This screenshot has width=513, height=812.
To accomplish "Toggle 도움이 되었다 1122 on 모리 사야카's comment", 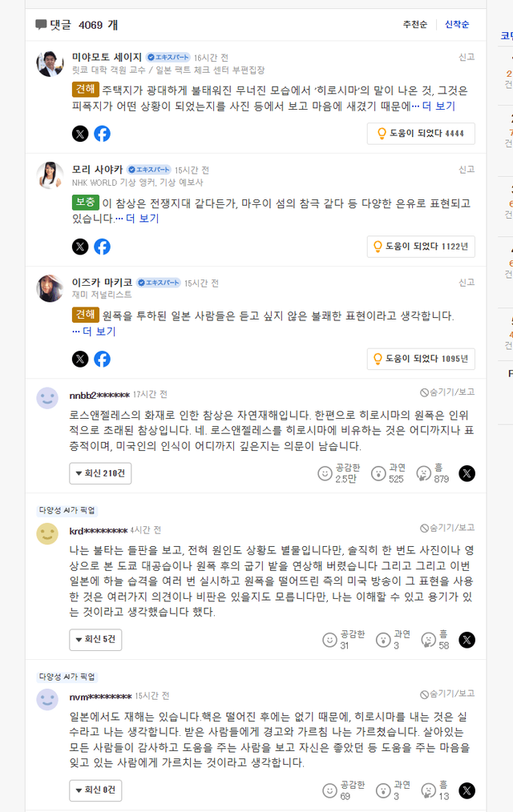I will pos(421,247).
